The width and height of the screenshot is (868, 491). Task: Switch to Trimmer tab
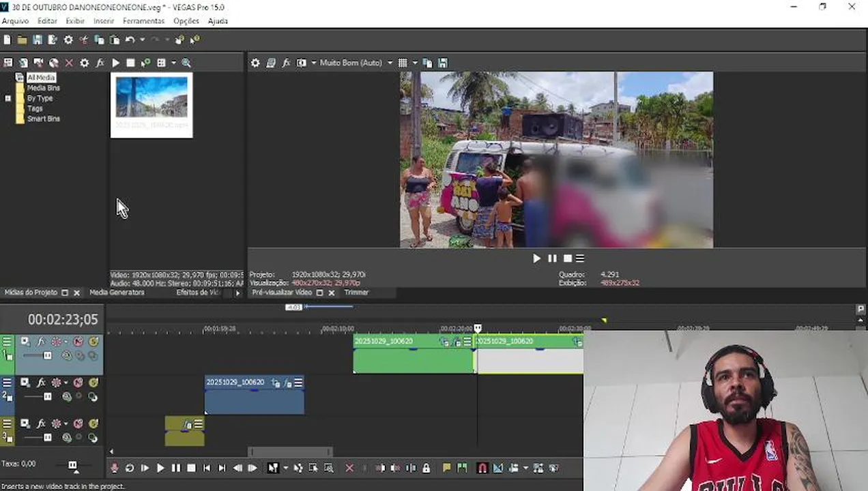pyautogui.click(x=356, y=293)
